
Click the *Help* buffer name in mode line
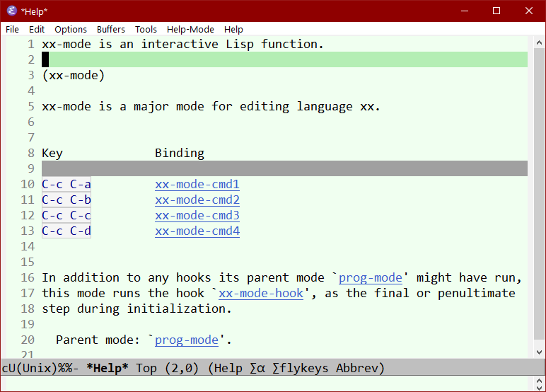[108, 368]
